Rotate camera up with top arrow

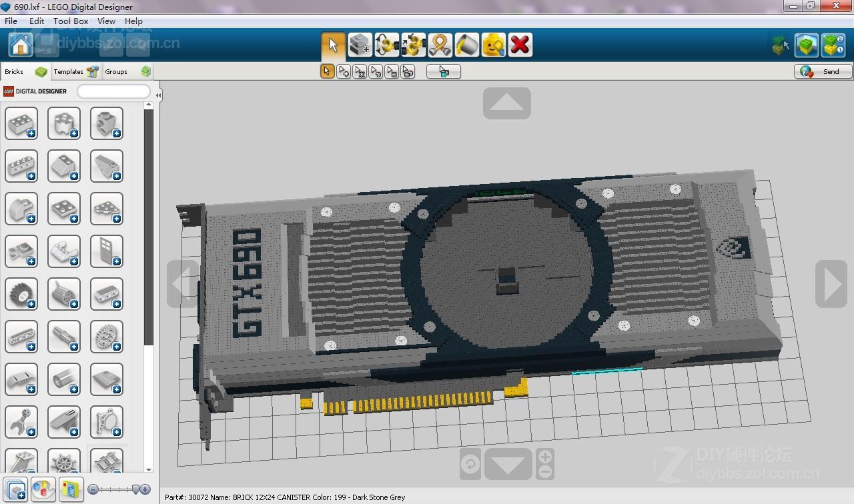507,103
